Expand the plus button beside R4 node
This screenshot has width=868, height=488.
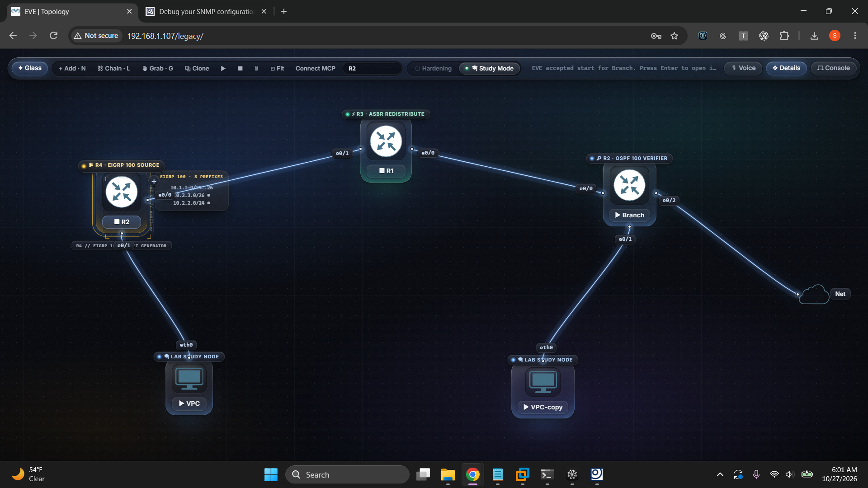point(154,182)
